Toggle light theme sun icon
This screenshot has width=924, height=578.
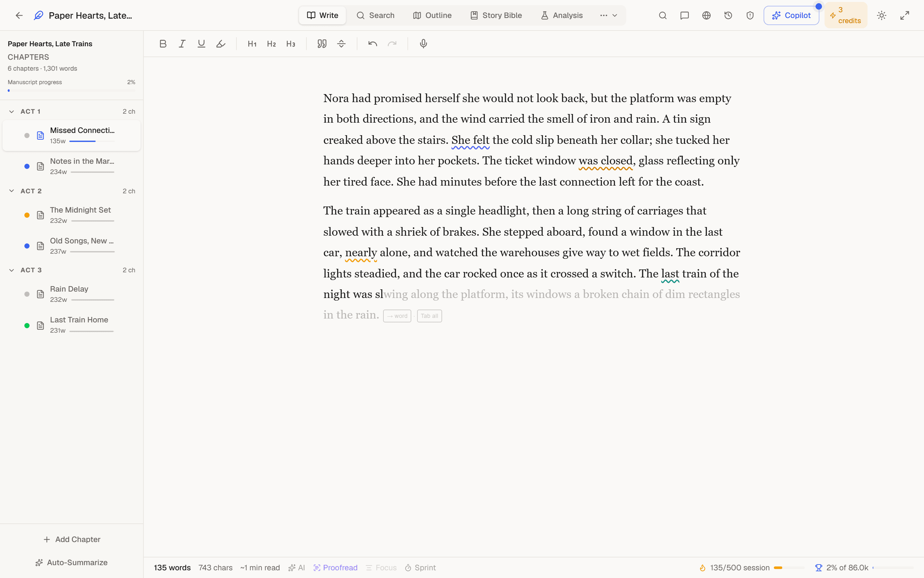point(882,15)
